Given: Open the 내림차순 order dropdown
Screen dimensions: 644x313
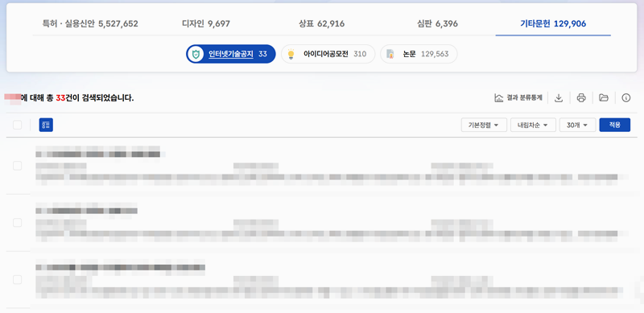Looking at the screenshot, I should tap(533, 125).
